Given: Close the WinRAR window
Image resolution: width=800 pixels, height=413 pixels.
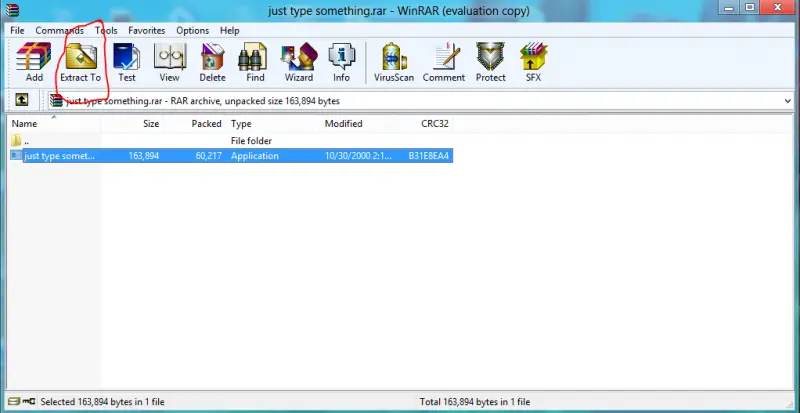Looking at the screenshot, I should coord(778,7).
